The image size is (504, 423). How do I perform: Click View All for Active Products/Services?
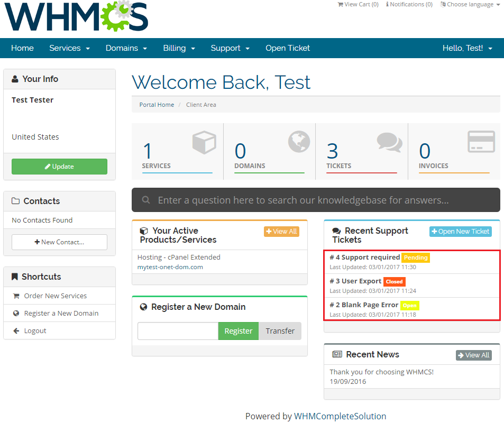point(281,232)
